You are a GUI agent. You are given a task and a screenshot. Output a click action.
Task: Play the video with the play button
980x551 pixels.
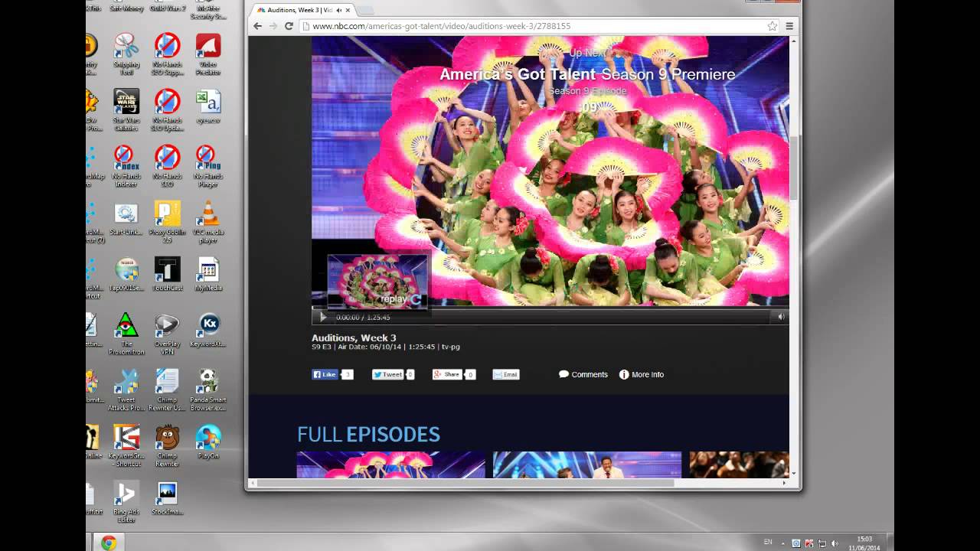[322, 317]
